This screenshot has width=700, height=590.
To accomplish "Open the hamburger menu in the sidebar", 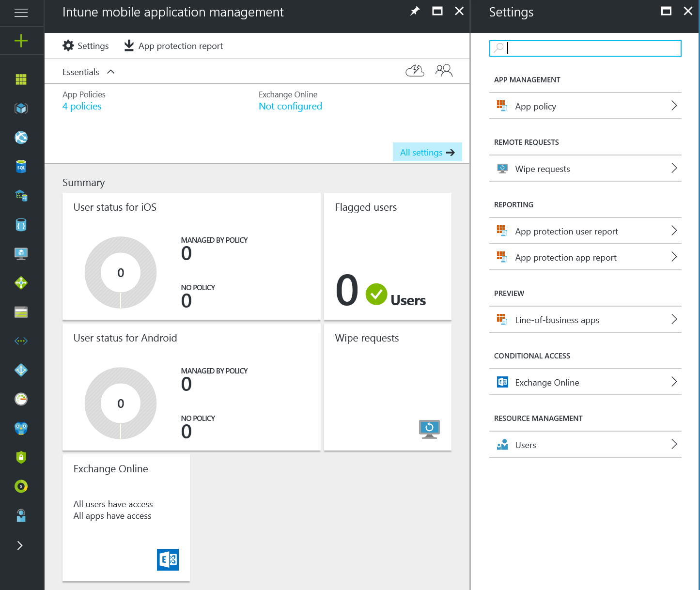I will click(x=21, y=13).
